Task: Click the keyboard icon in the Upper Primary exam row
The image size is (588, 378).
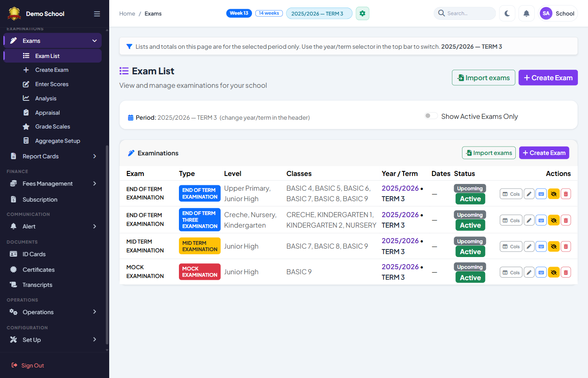Action: 541,194
